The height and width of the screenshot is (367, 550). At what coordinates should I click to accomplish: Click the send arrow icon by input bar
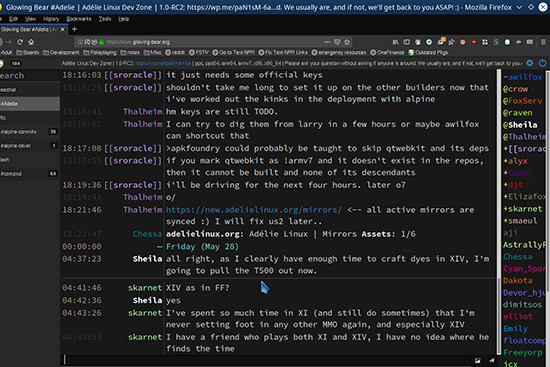(x=492, y=360)
